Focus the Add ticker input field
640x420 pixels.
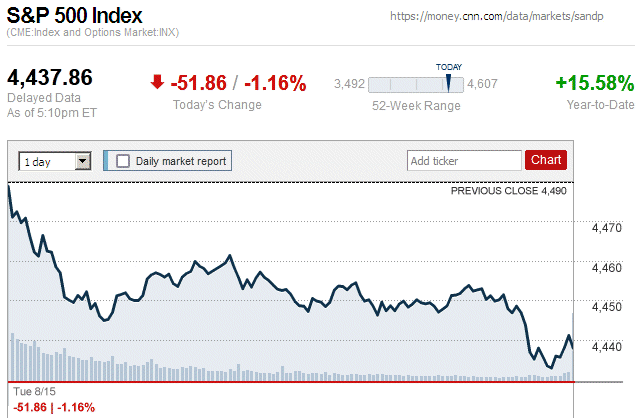point(464,160)
